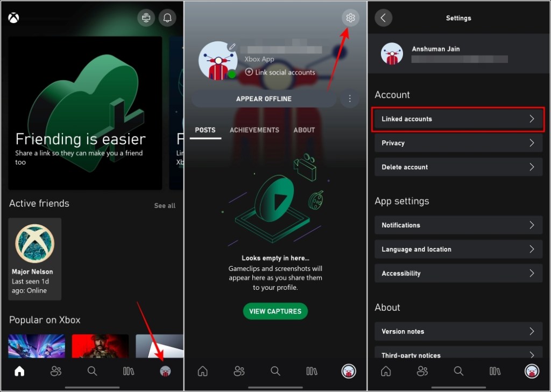551x392 pixels.
Task: Tap the Library icon in the Settings panel's bottom bar
Action: (495, 371)
